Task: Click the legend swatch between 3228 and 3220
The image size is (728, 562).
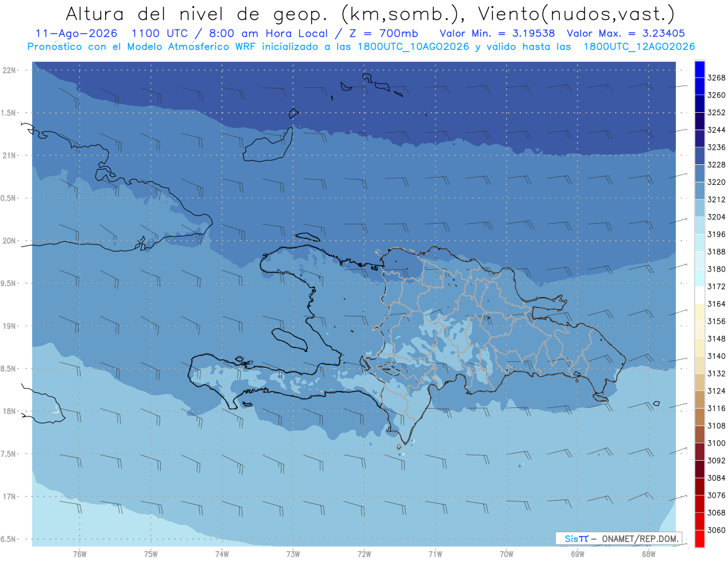Action: click(x=699, y=173)
